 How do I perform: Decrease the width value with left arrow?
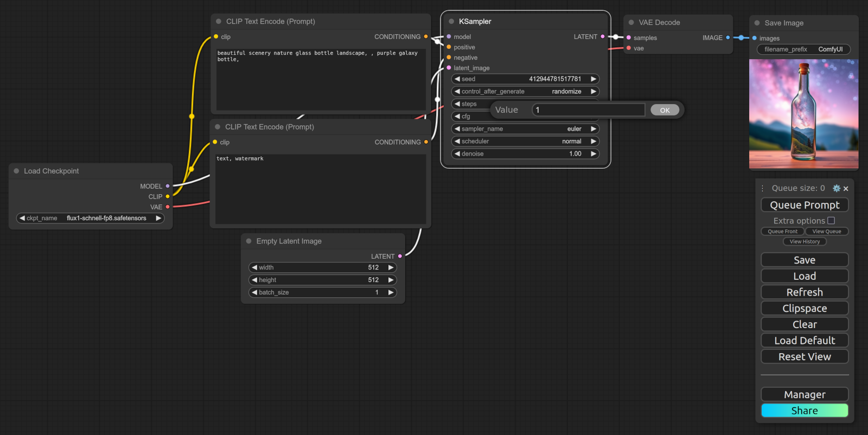(254, 267)
